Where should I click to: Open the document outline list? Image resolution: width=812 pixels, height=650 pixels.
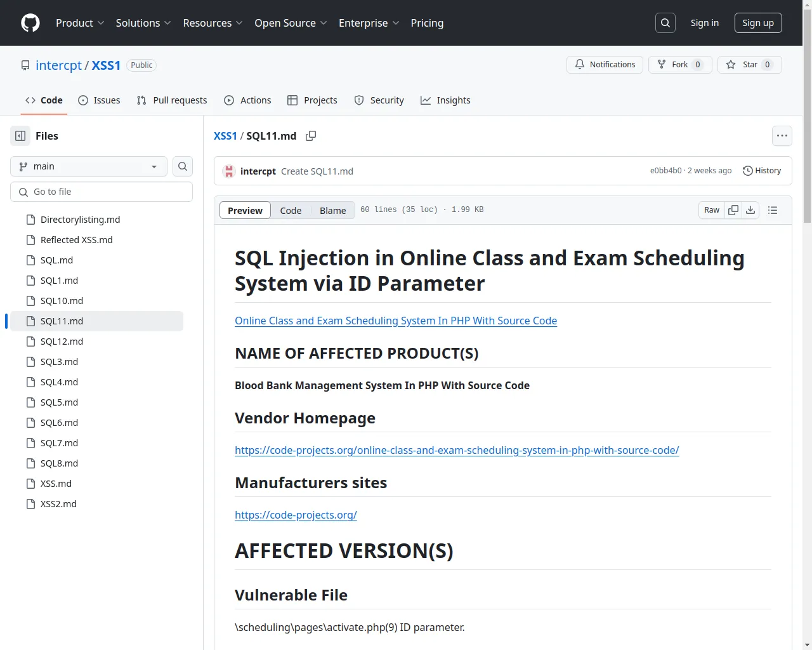pos(773,210)
